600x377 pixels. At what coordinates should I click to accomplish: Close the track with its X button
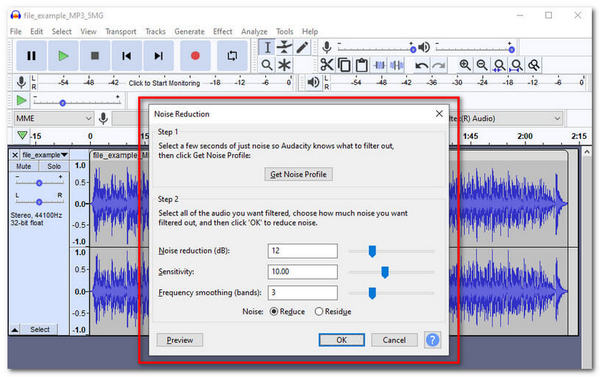[15, 155]
